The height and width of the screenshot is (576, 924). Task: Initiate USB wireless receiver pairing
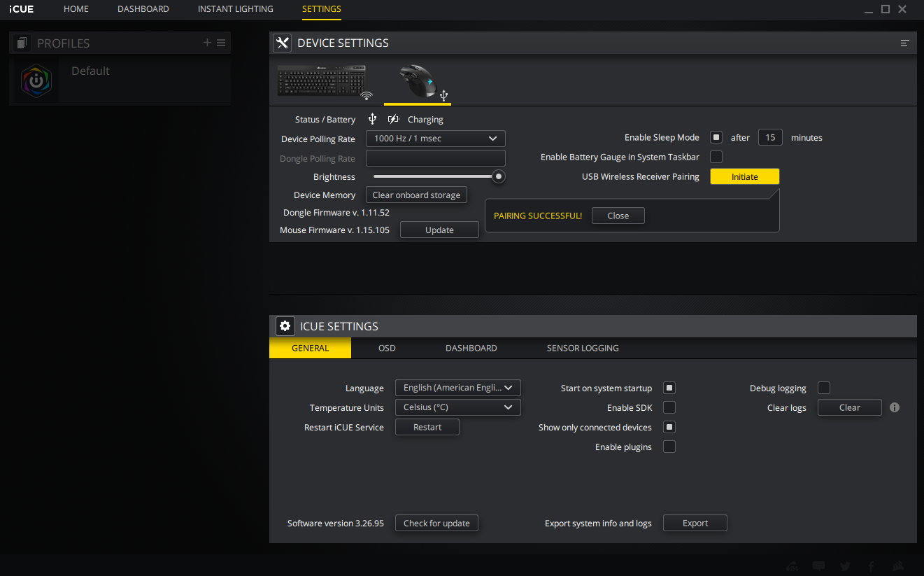[745, 177]
